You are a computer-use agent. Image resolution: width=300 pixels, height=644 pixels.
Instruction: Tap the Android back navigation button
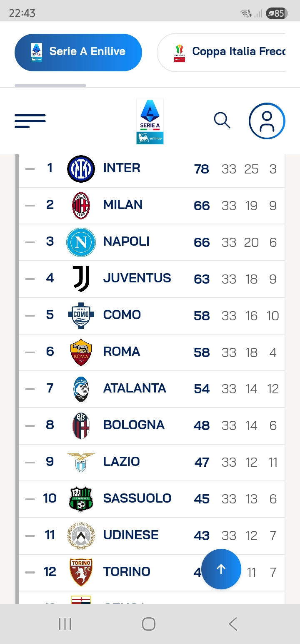233,624
